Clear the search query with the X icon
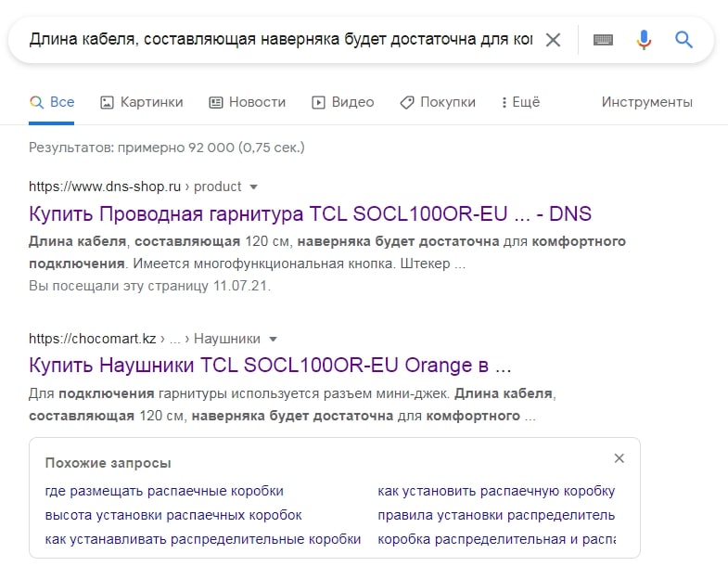 click(x=553, y=40)
